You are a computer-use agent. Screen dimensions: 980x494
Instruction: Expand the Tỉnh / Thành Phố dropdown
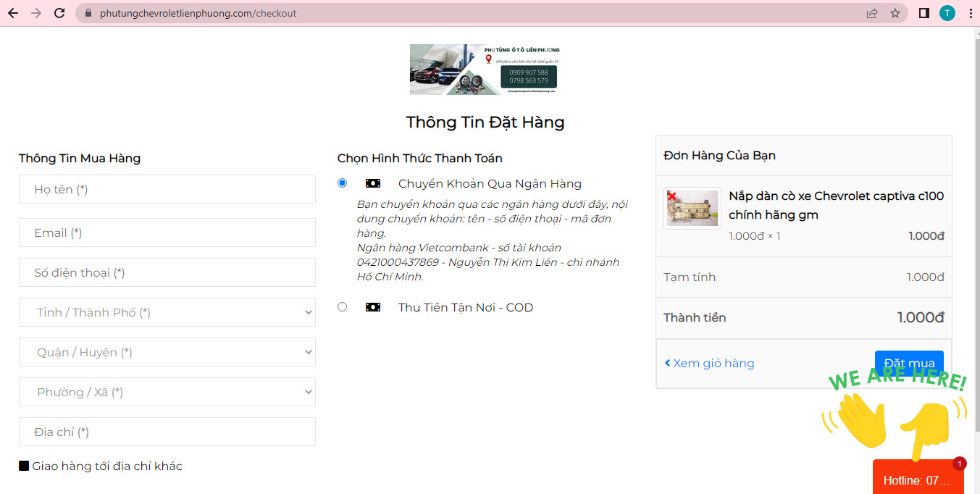tap(167, 312)
